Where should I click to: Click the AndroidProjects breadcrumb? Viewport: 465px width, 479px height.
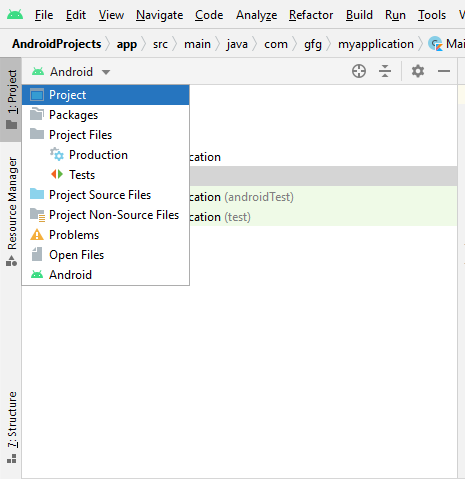coord(57,44)
